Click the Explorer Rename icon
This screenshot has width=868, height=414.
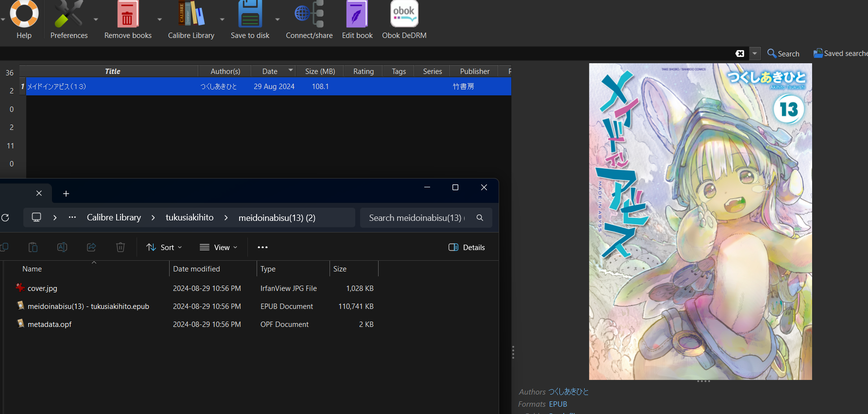pos(62,247)
